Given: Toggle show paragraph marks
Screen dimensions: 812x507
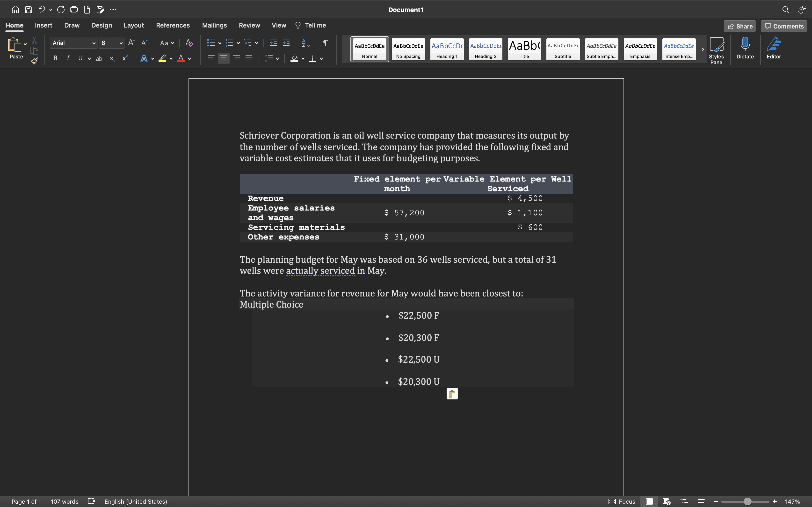Looking at the screenshot, I should coord(326,43).
